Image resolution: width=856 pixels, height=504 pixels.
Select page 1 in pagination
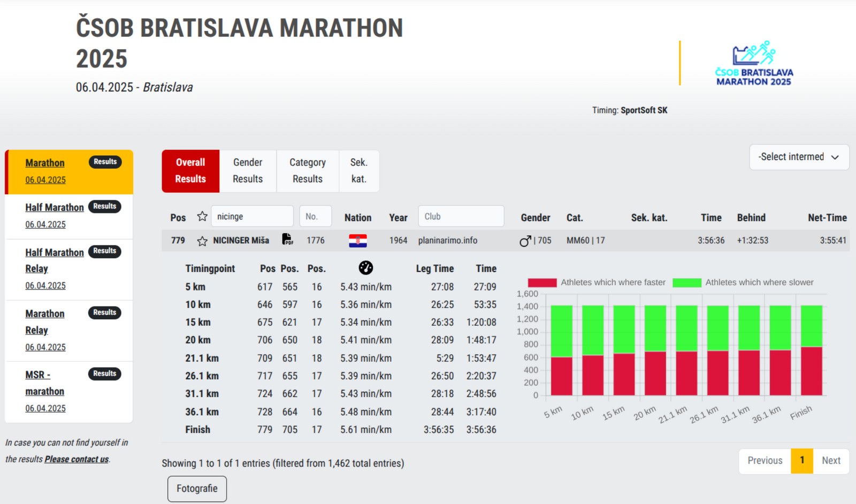(x=802, y=461)
